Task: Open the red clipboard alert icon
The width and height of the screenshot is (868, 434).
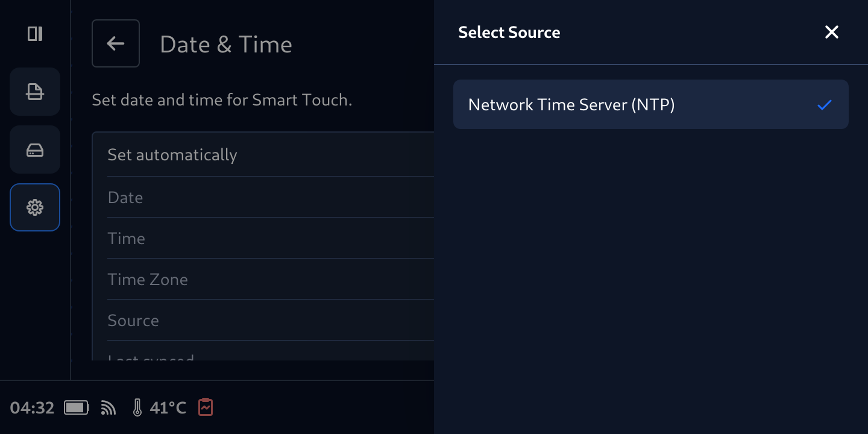Action: tap(206, 407)
